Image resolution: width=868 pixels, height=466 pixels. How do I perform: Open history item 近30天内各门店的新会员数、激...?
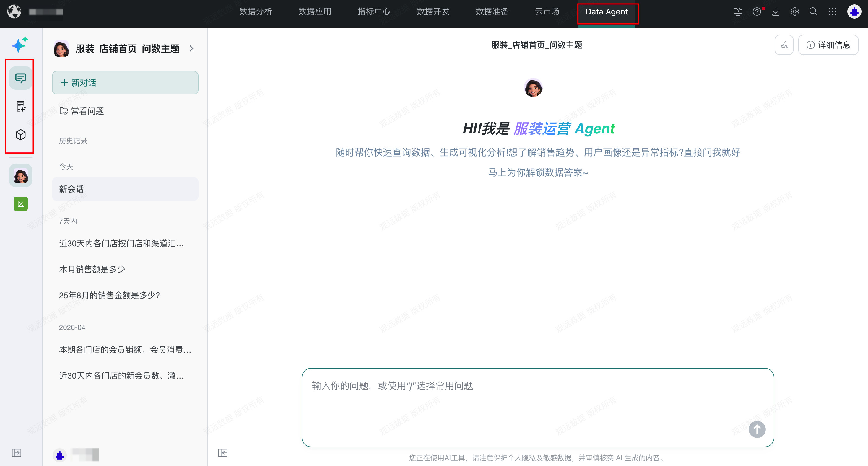click(x=125, y=375)
